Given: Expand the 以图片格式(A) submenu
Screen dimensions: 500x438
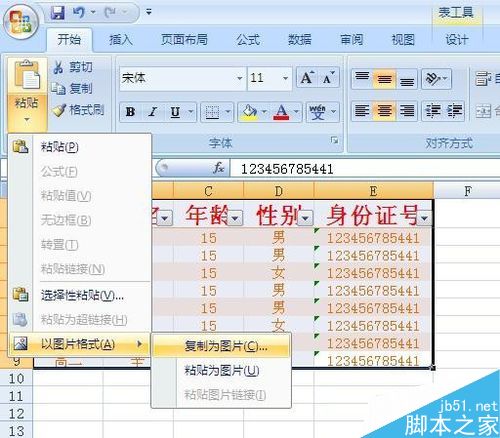Looking at the screenshot, I should click(x=80, y=344).
